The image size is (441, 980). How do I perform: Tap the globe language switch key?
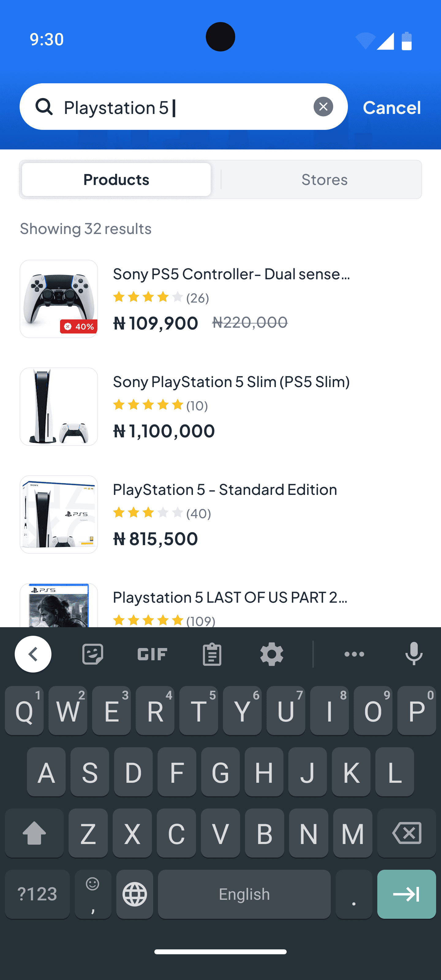click(x=135, y=894)
